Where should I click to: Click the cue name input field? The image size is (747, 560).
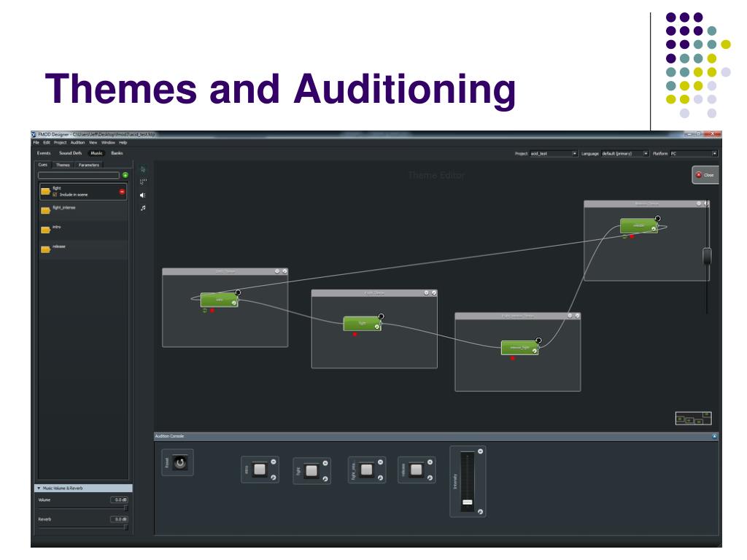[79, 175]
